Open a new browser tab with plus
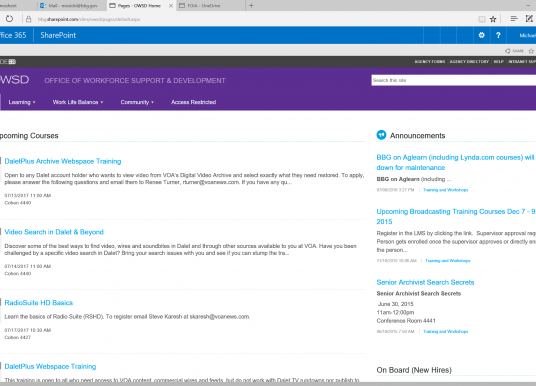The image size is (536, 386). (251, 5)
